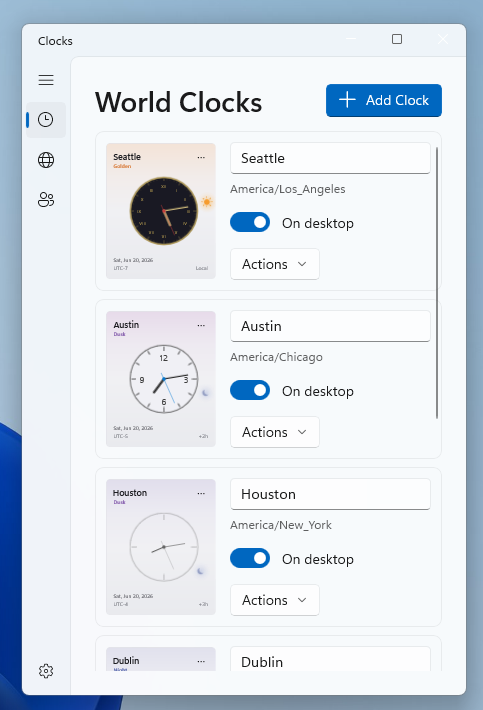Open more options on Dublin clock card
Image resolution: width=483 pixels, height=710 pixels.
coord(201,661)
